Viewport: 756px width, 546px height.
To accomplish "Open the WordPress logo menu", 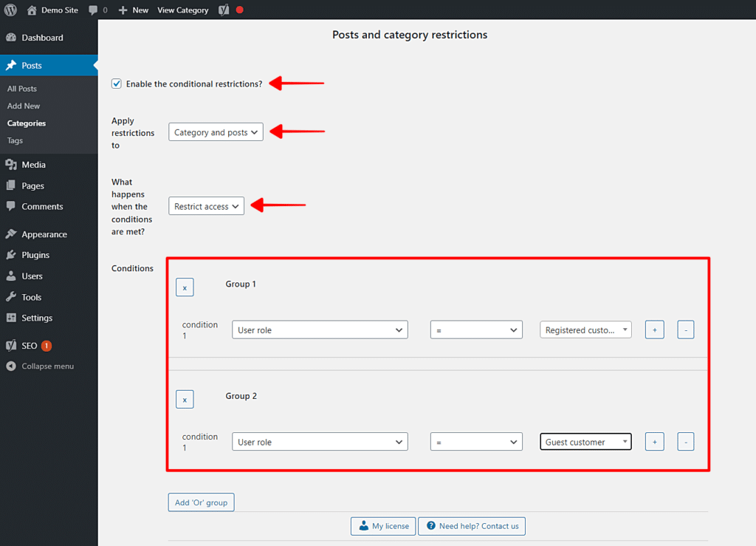I will click(10, 10).
